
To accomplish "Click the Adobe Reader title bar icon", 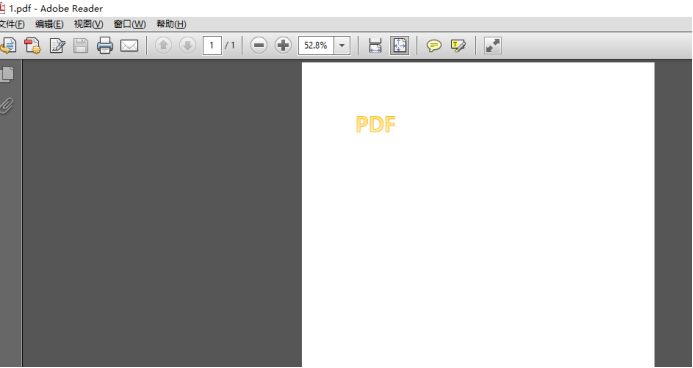I will (x=3, y=8).
